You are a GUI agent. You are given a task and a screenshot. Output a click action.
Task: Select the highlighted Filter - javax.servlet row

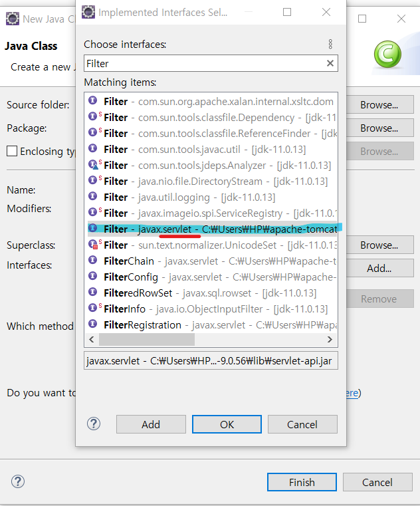(x=211, y=229)
